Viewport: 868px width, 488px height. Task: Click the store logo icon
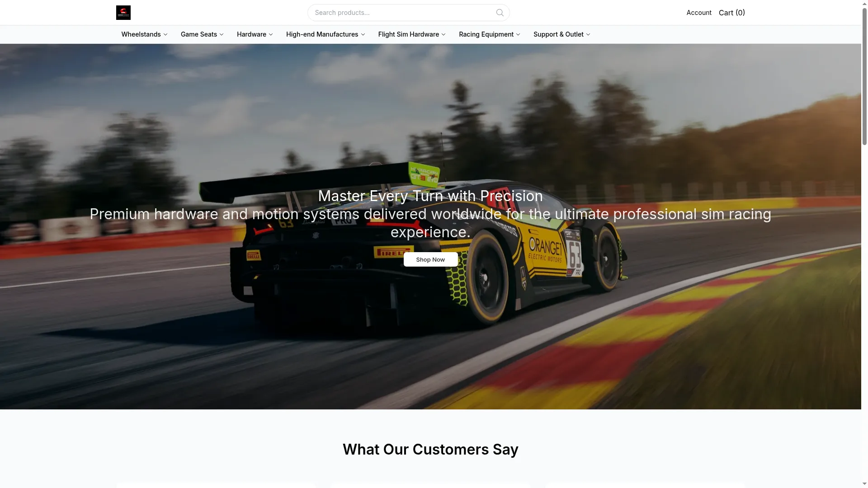coord(123,13)
